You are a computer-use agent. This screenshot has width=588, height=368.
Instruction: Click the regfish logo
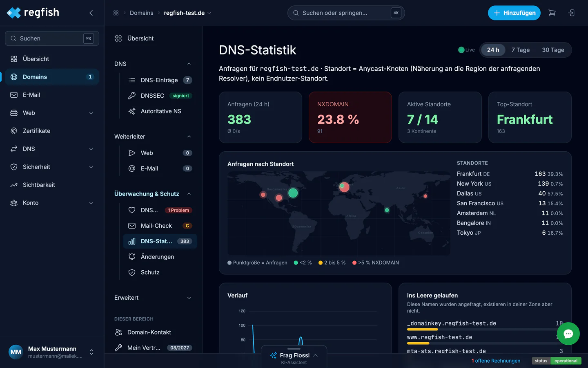click(x=33, y=13)
